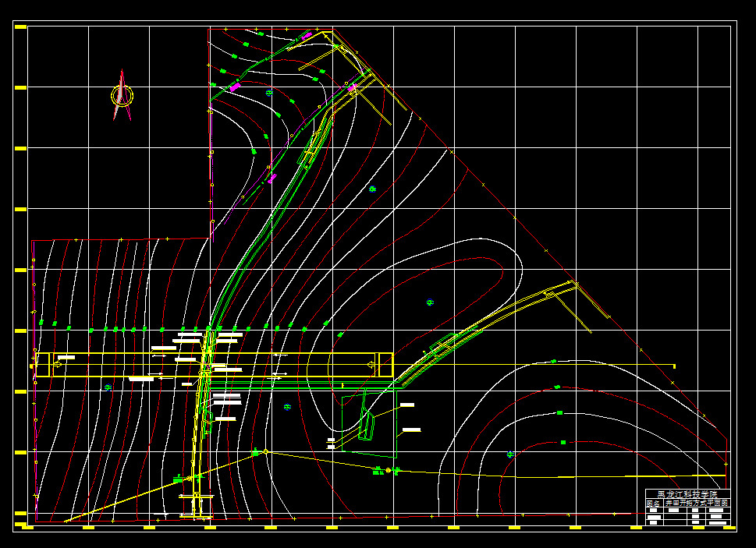This screenshot has height=548, width=756.
Task: Click the 黑龙江科技学院 title block heading
Action: [687, 494]
